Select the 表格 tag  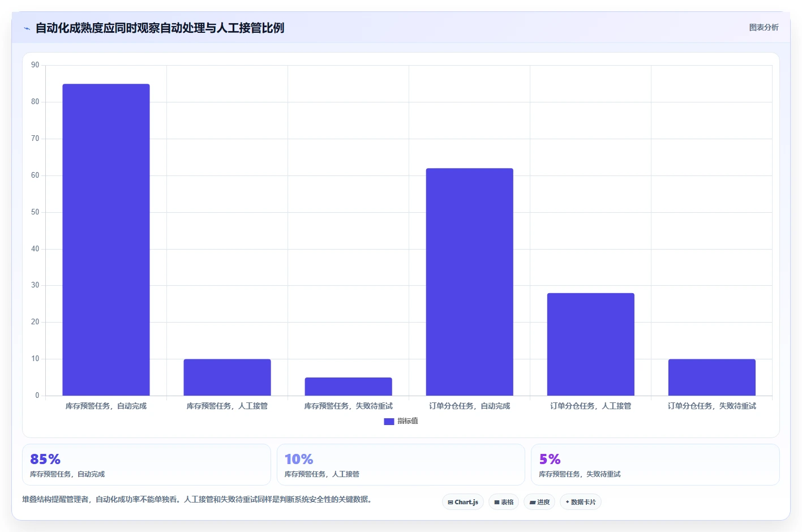[x=504, y=502]
